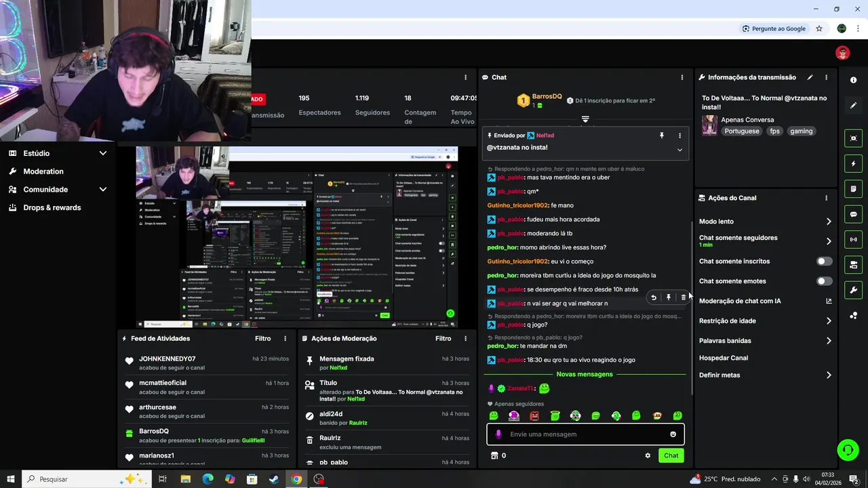The height and width of the screenshot is (488, 868).
Task: Click the lightning bolt quick actions icon
Action: pyautogui.click(x=853, y=163)
